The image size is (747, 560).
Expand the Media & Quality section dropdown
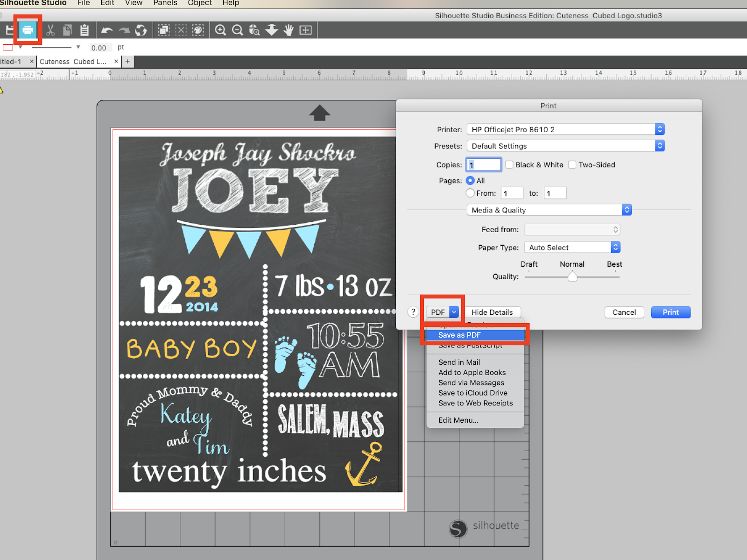[626, 209]
